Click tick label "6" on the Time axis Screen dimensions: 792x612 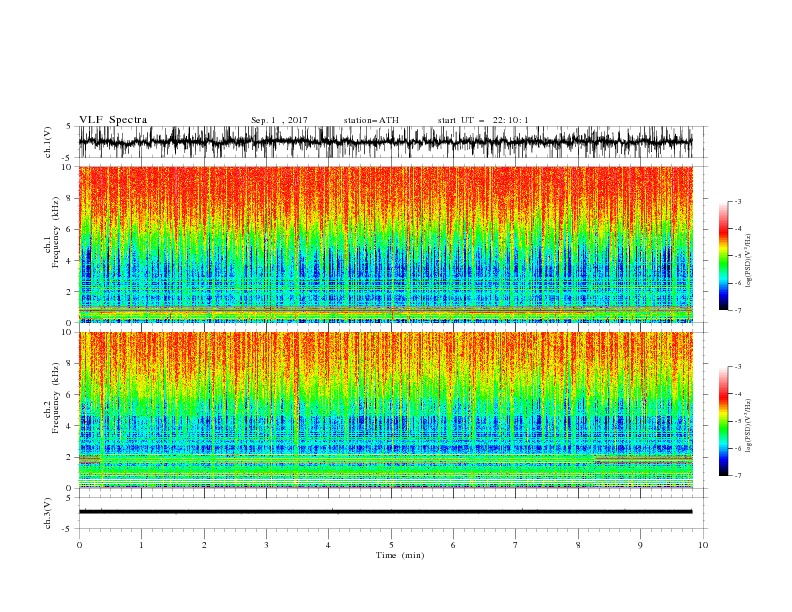coord(453,545)
